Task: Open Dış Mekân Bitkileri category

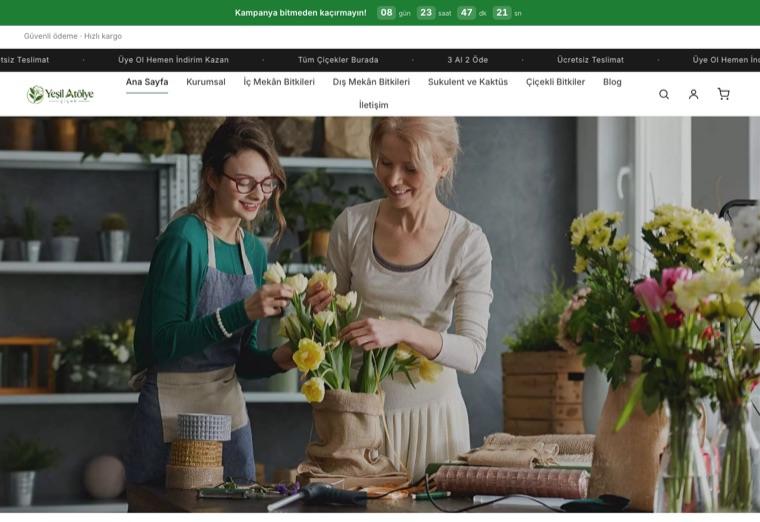Action: coord(371,82)
